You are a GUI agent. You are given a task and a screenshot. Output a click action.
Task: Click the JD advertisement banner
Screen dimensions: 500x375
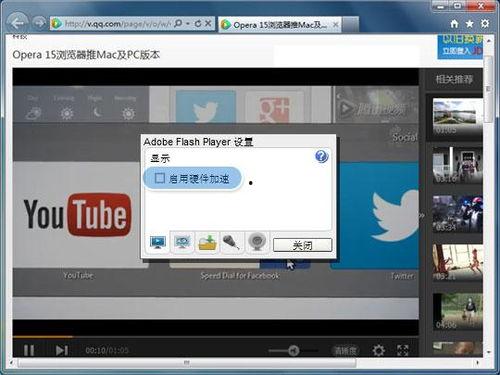(x=460, y=47)
